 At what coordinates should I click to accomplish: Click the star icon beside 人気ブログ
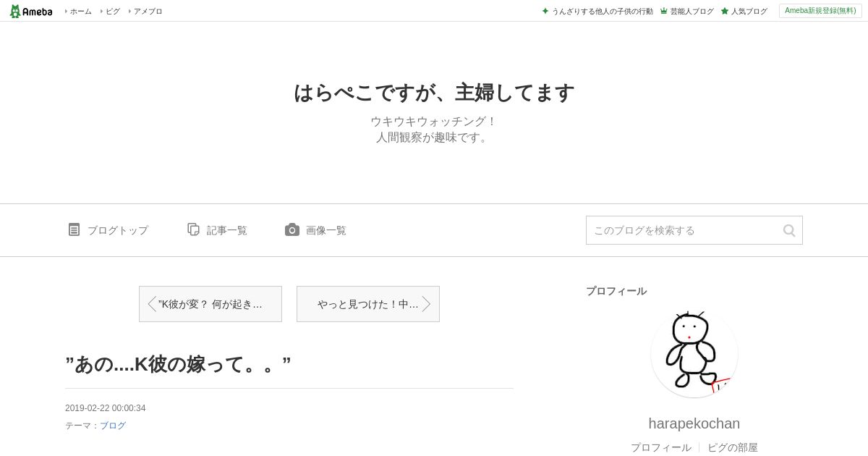725,11
